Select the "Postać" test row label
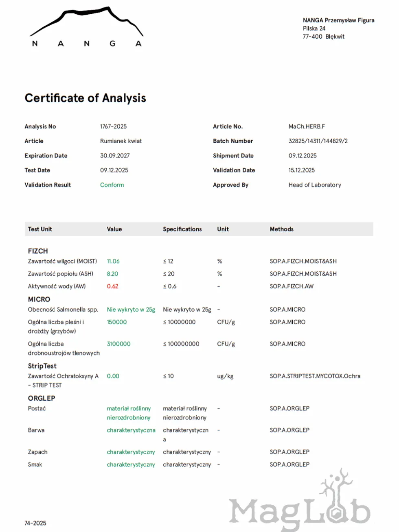This screenshot has height=532, width=399. (37, 409)
